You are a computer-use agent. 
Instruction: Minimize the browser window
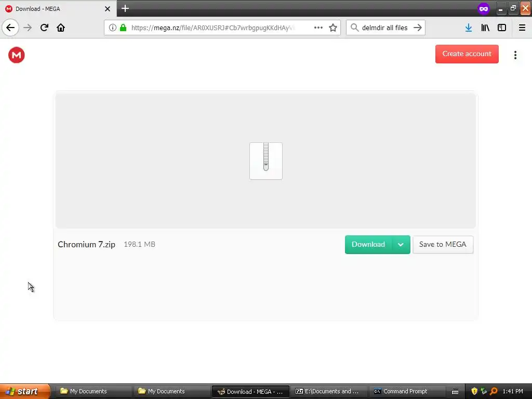click(500, 9)
